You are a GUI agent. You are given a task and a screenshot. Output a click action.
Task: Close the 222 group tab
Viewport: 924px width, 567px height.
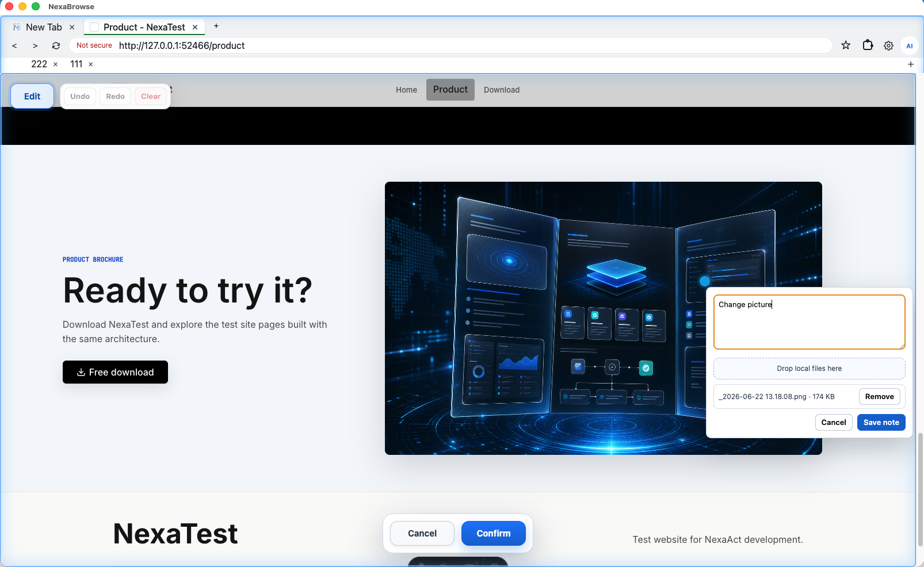55,64
